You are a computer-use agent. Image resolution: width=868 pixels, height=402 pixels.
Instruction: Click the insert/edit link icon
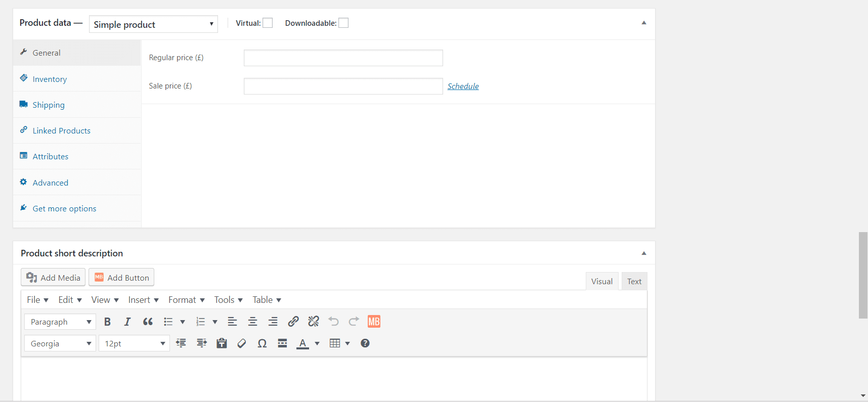(293, 322)
